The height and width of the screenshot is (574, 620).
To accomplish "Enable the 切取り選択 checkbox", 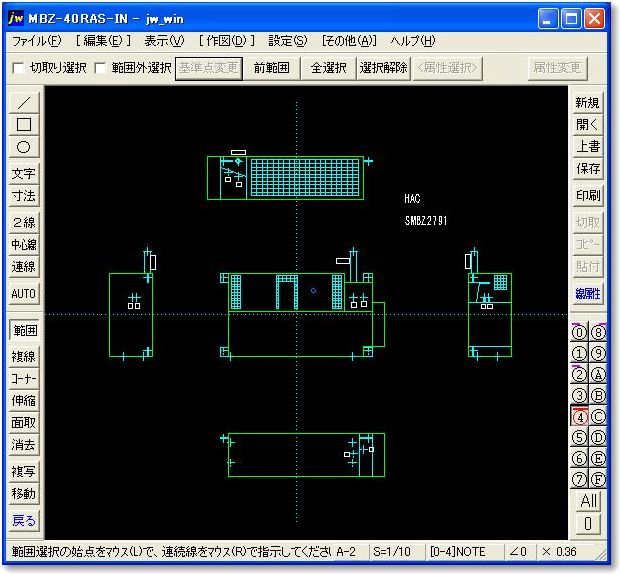I will 19,69.
